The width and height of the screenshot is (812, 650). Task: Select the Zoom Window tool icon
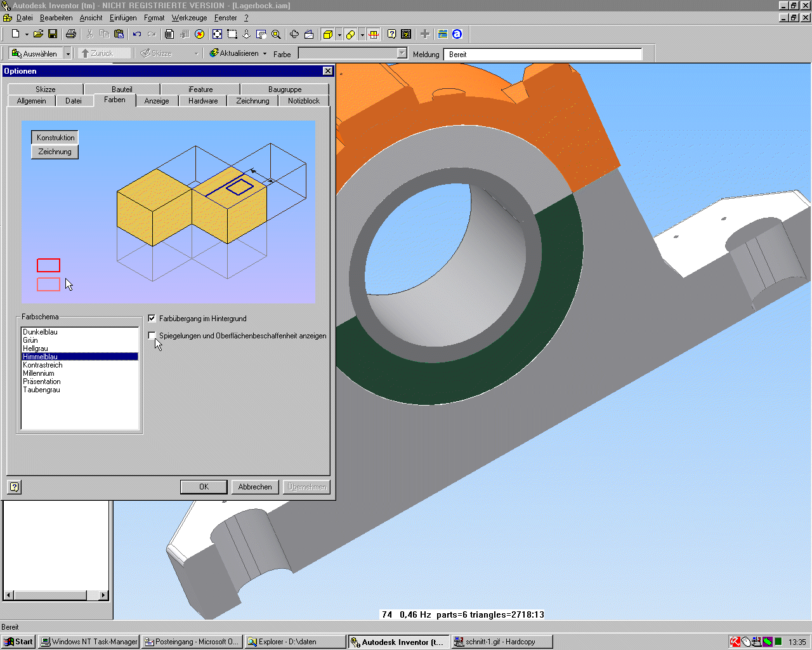(x=232, y=34)
